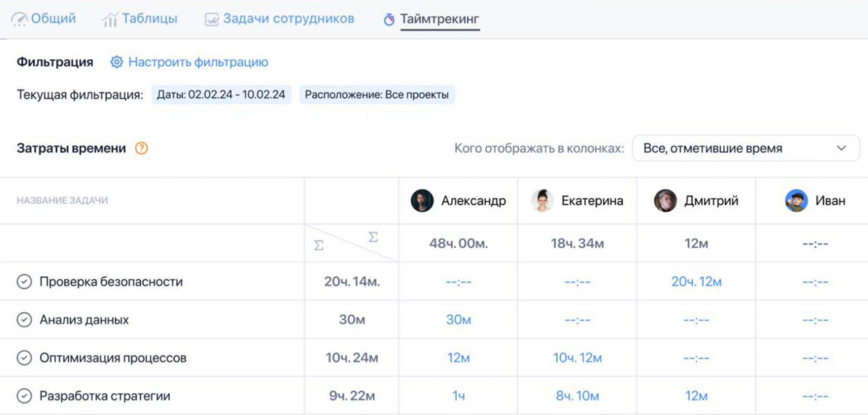The image size is (868, 415).
Task: Toggle the Проверка безопасности task check circle
Action: (23, 282)
